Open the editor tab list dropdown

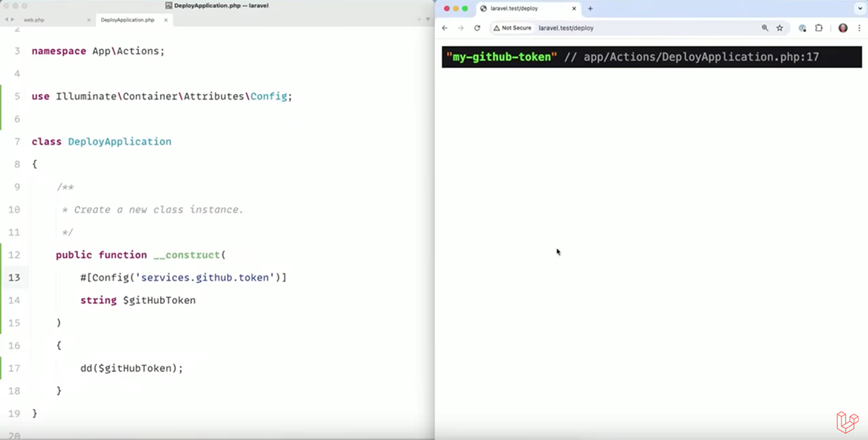(428, 20)
